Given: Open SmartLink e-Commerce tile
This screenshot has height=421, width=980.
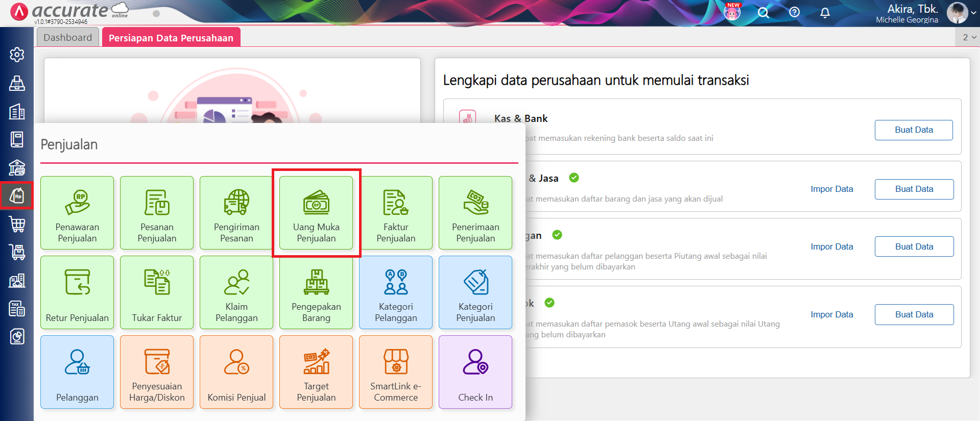Looking at the screenshot, I should 396,372.
